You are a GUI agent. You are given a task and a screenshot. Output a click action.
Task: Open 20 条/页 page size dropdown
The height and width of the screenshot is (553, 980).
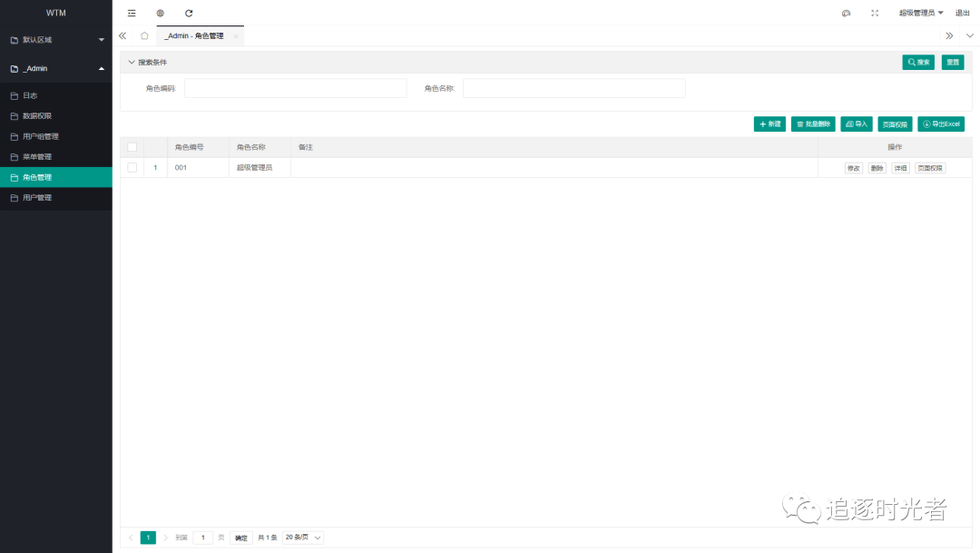tap(303, 538)
